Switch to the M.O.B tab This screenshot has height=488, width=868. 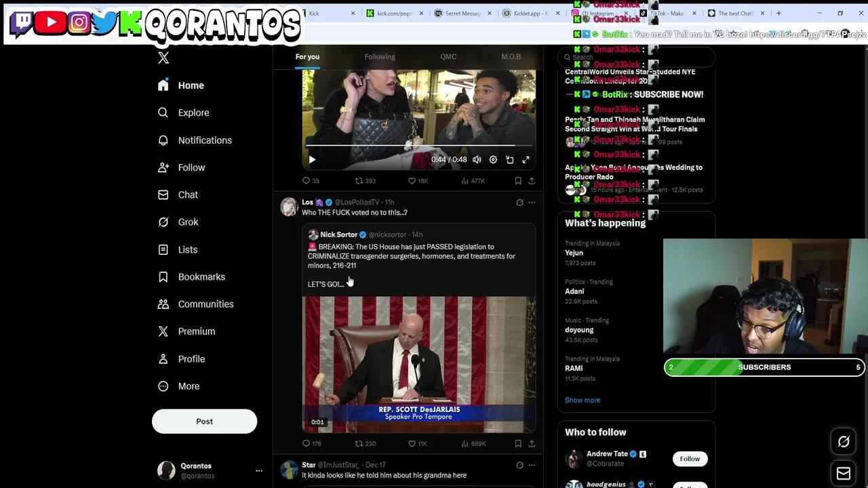click(511, 57)
